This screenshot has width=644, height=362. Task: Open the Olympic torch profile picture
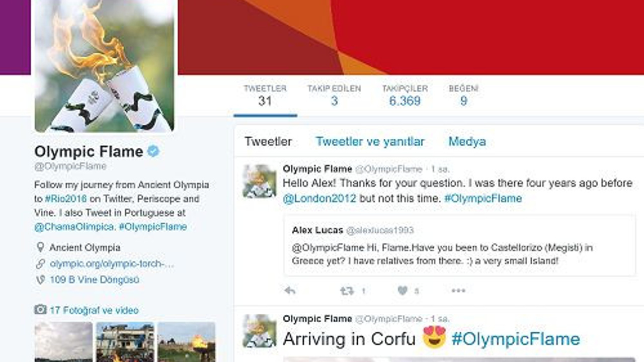click(x=104, y=65)
